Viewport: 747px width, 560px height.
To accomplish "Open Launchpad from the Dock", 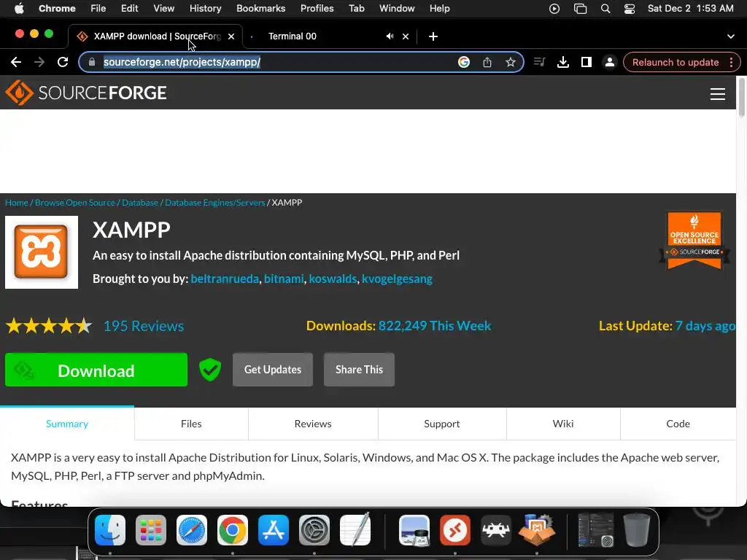I will (x=151, y=530).
